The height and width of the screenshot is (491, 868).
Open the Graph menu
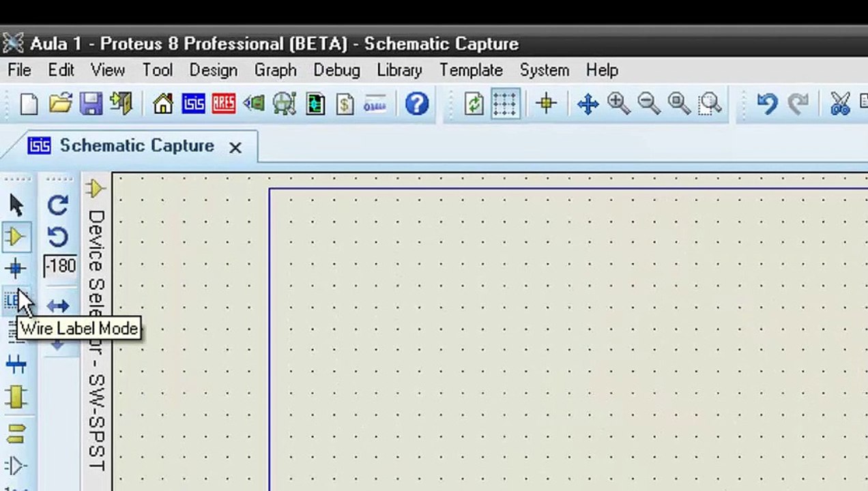(275, 70)
